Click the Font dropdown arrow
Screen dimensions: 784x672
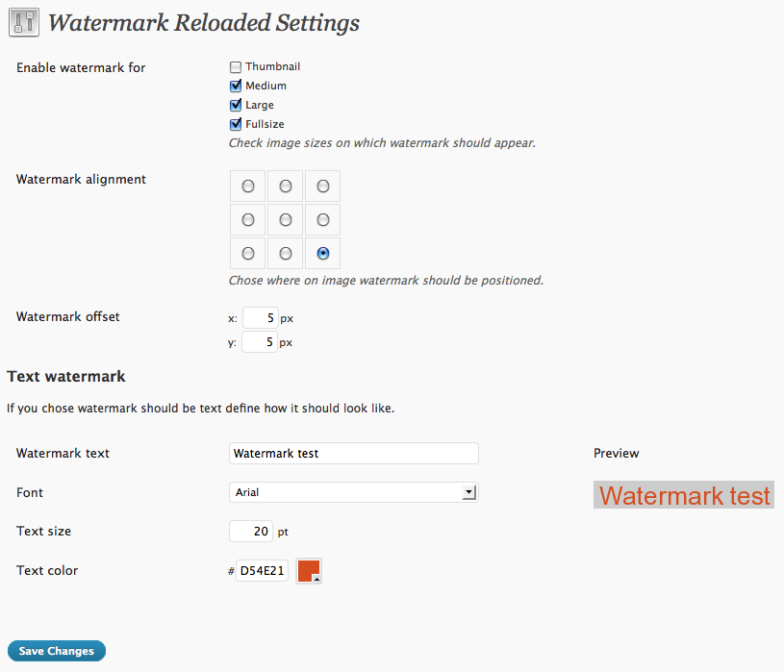[470, 492]
